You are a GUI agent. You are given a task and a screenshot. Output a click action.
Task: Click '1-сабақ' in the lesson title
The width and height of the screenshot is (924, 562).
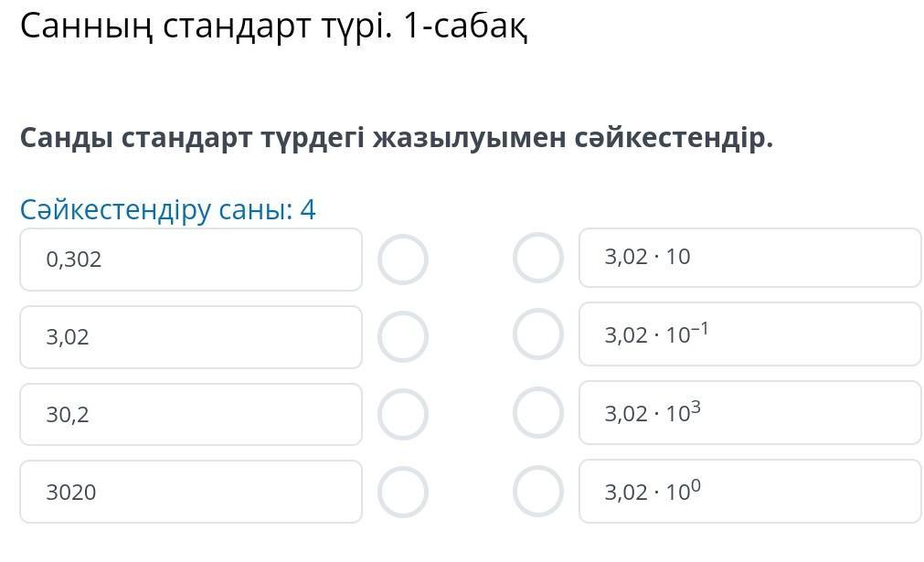point(464,27)
